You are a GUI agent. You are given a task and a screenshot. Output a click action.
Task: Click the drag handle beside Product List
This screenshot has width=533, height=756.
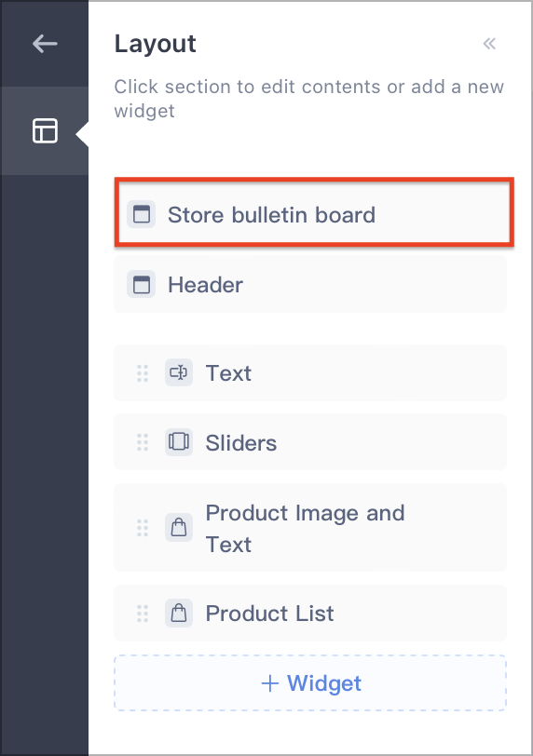click(x=143, y=614)
